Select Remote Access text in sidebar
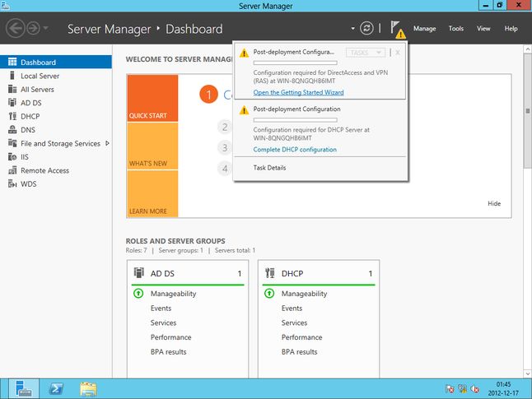 tap(44, 170)
